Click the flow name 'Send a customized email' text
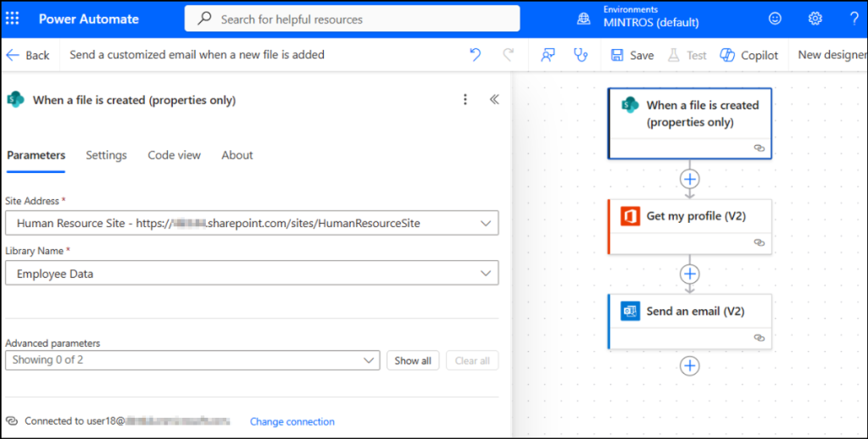Viewport: 868px width, 439px height. coord(197,55)
